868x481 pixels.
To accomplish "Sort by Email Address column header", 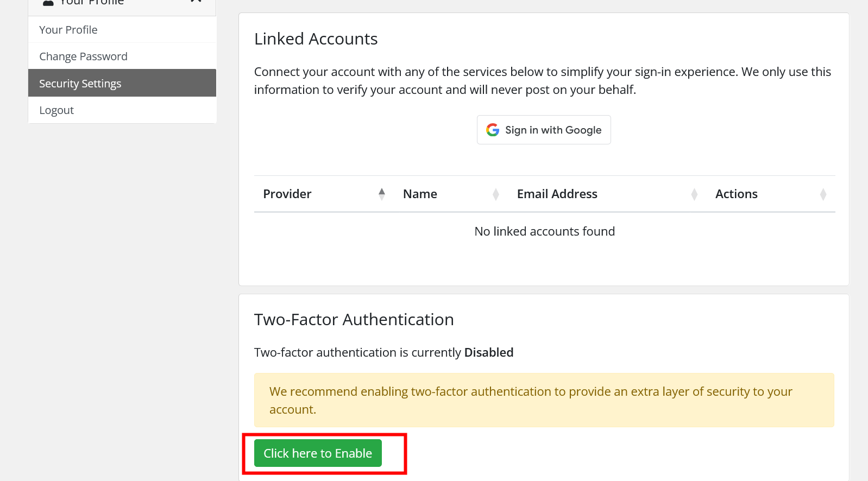I will click(x=557, y=194).
